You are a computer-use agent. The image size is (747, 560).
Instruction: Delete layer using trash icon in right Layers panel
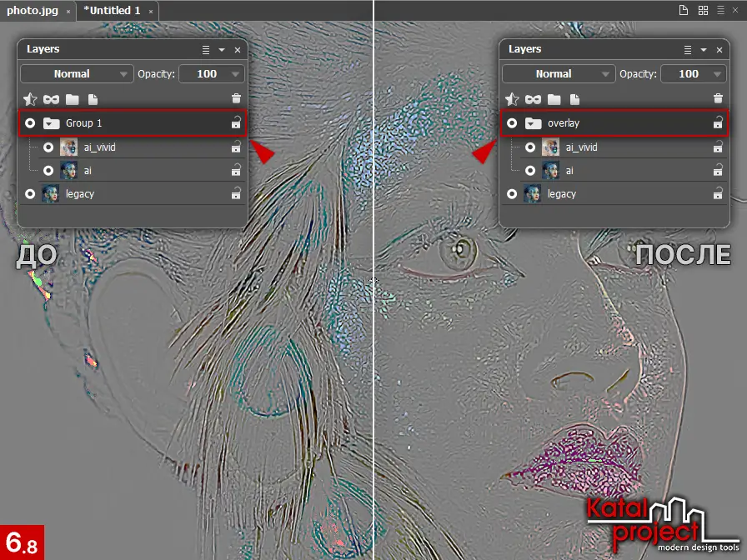pyautogui.click(x=718, y=99)
